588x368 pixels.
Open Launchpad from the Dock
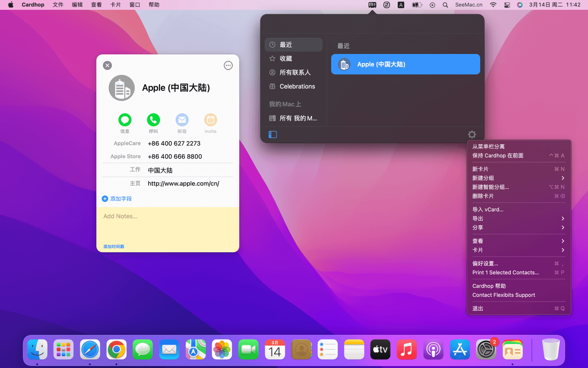tap(64, 350)
